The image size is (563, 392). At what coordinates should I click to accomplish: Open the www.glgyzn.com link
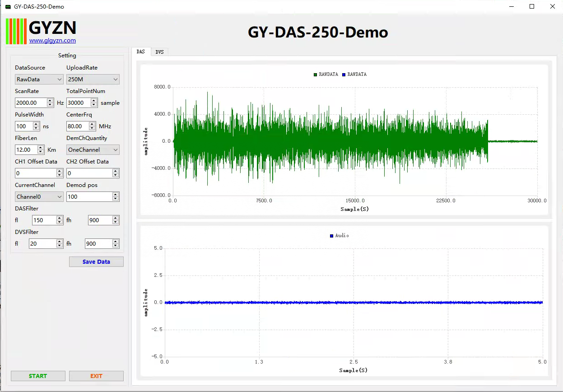(52, 41)
